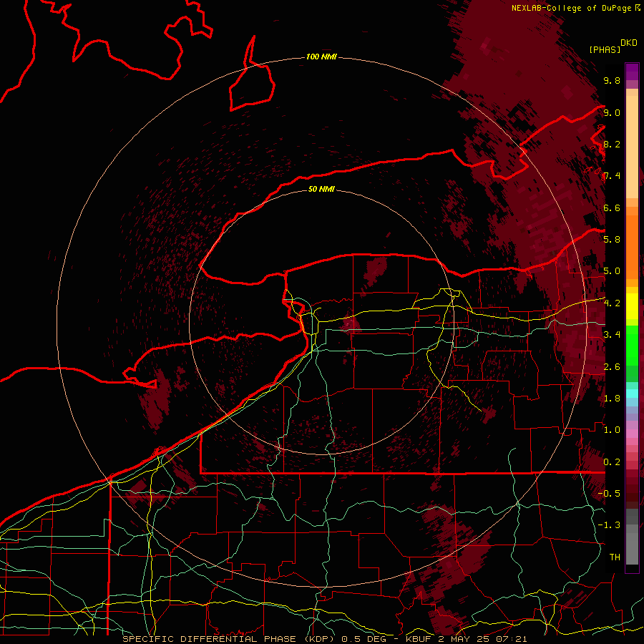Click the 1.8 value on the scale
Viewport: 644px width, 644px height.
click(612, 399)
